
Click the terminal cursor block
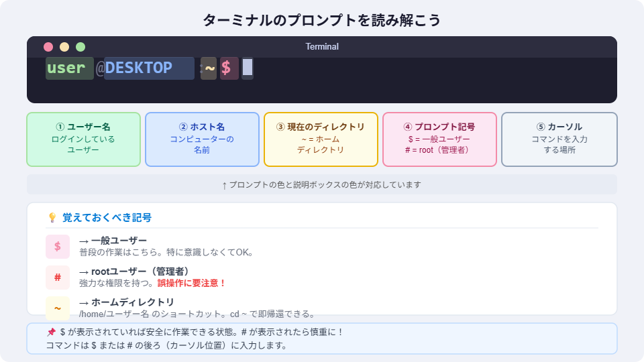click(248, 68)
